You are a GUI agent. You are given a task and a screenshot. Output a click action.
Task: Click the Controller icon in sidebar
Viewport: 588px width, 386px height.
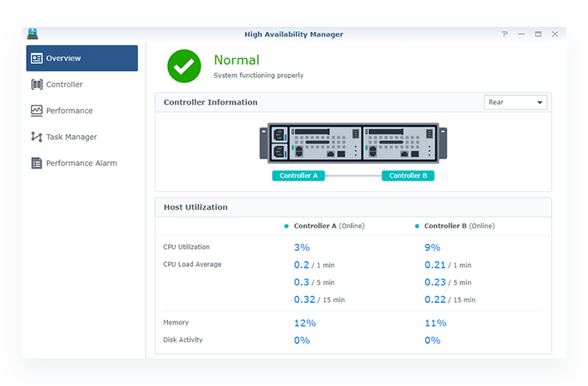click(36, 85)
